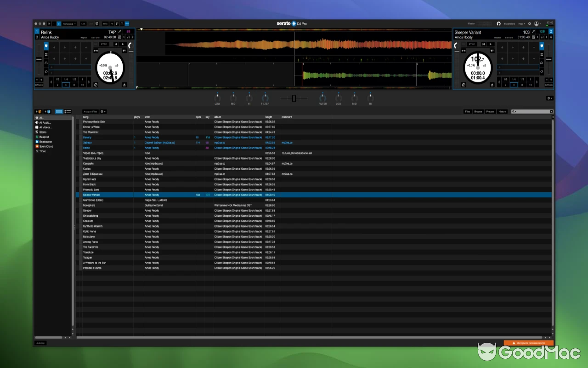Switch to the Prepare tab
The image size is (588, 368).
[490, 111]
